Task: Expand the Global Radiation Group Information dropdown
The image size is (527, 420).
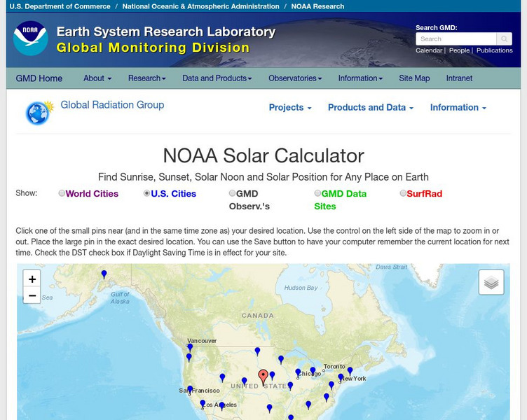Action: pyautogui.click(x=458, y=107)
